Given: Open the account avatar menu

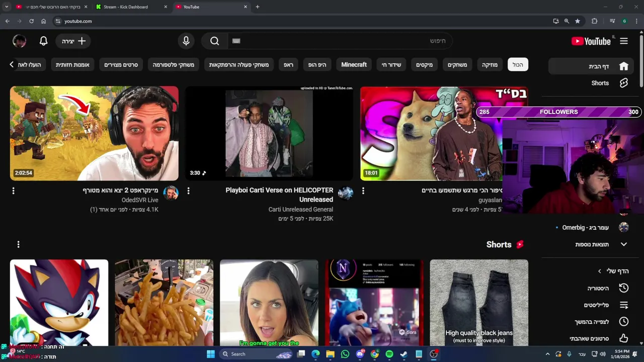Looking at the screenshot, I should (19, 41).
